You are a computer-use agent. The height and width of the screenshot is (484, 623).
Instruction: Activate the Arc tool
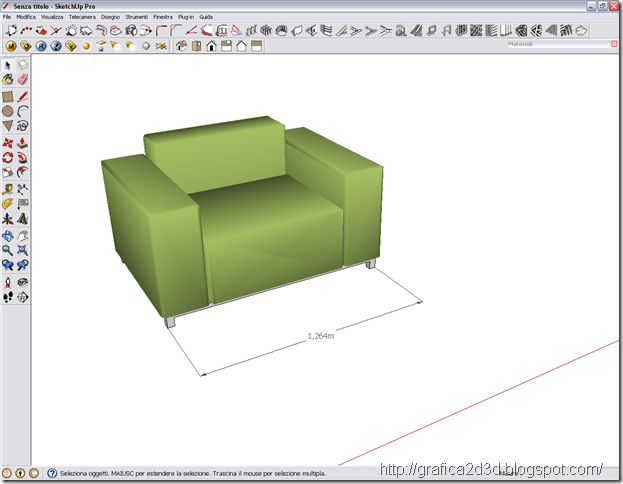click(x=23, y=111)
